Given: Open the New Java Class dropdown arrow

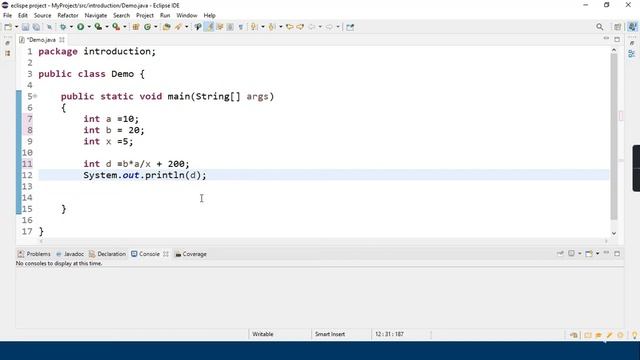Looking at the screenshot, I should [156, 27].
